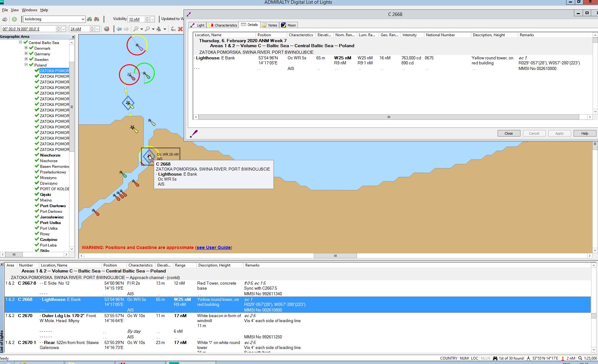Collapse the Poland tree node
598x364 pixels.
(26, 65)
